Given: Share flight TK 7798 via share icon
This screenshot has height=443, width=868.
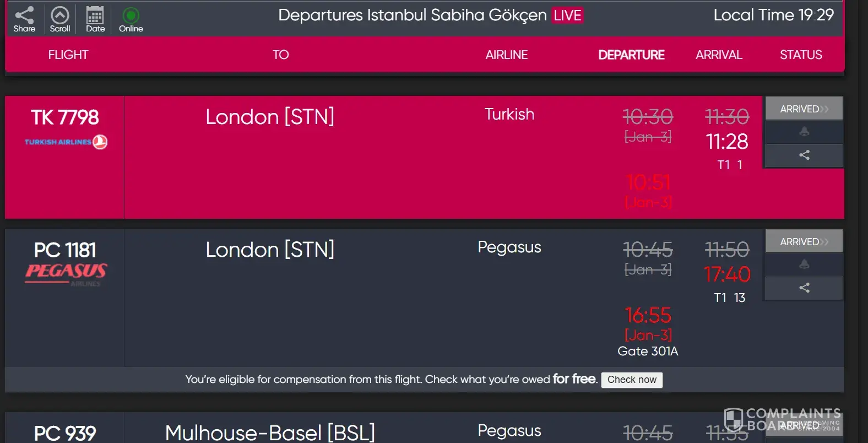Looking at the screenshot, I should [804, 155].
